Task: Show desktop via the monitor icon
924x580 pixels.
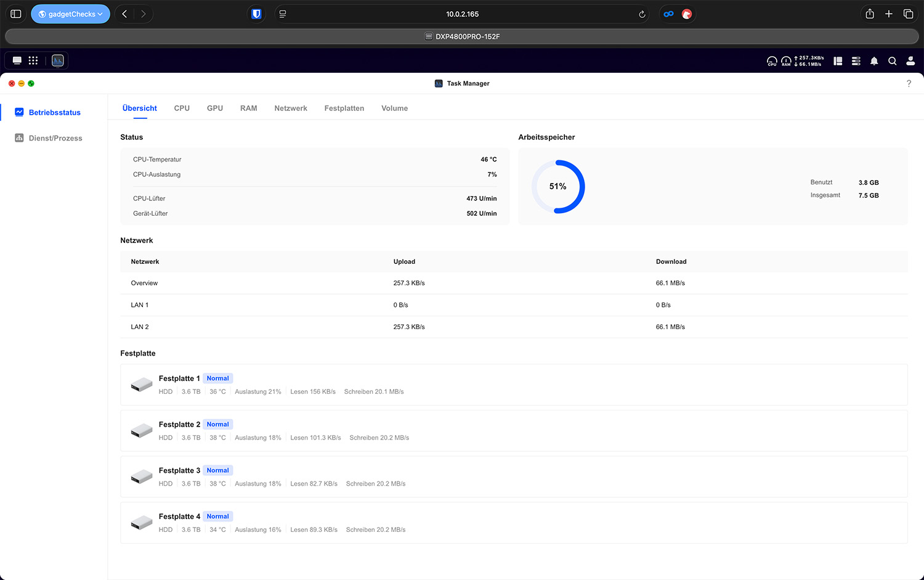Action: [17, 60]
